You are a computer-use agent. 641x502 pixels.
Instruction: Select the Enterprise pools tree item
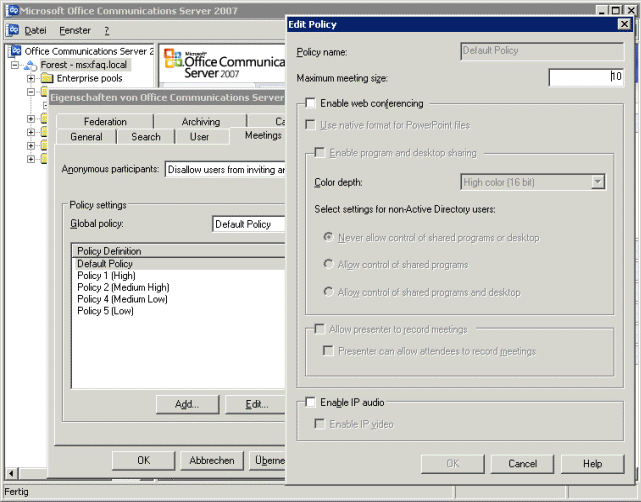(90, 78)
